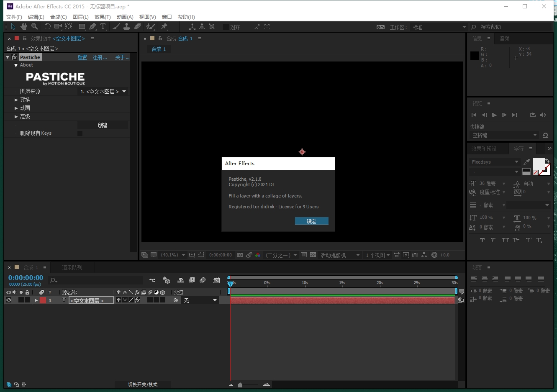This screenshot has height=392, width=557.
Task: Click 确定 button in After Effects dialog
Action: tap(311, 221)
